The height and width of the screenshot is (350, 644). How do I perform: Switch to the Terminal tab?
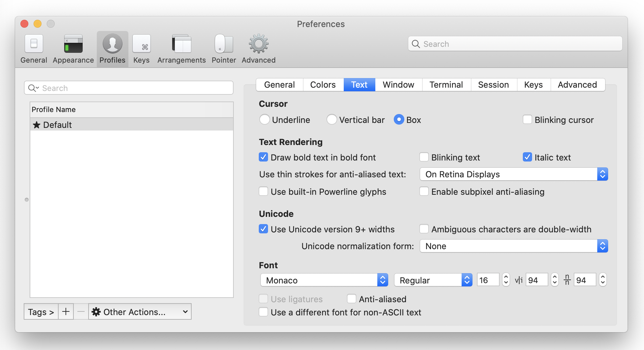[446, 85]
